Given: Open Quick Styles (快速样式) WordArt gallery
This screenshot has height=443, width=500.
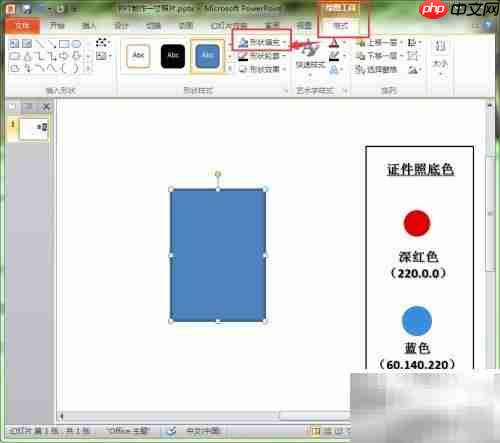Looking at the screenshot, I should pyautogui.click(x=310, y=57).
